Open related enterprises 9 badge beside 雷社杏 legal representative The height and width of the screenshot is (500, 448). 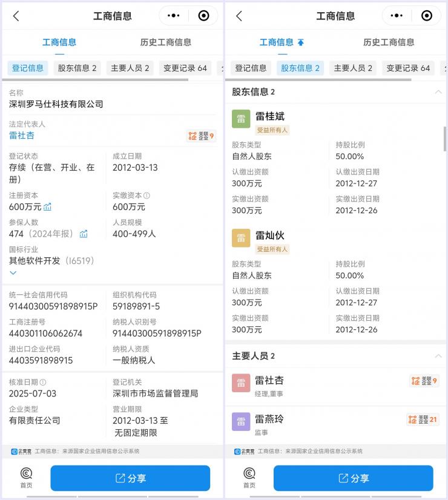[x=201, y=136]
